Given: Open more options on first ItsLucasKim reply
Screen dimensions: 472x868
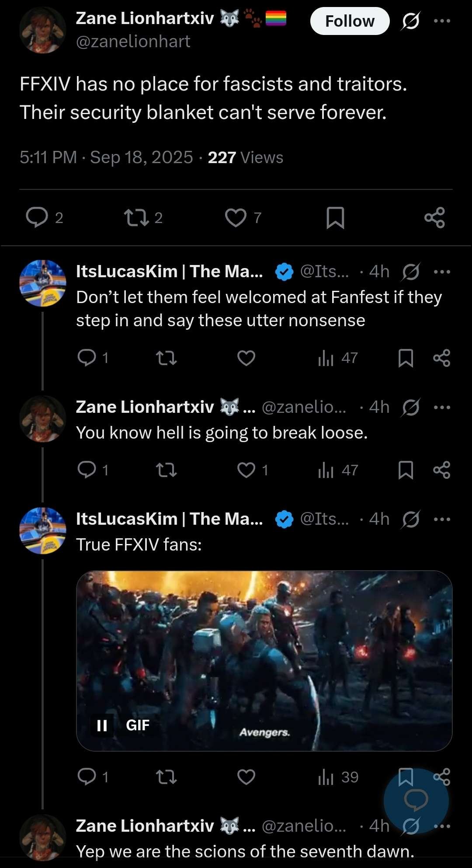Looking at the screenshot, I should click(x=442, y=272).
